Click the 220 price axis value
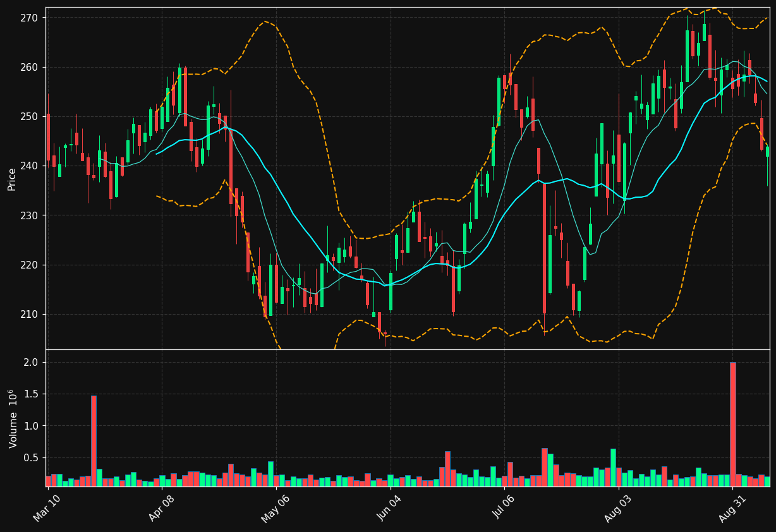776x532 pixels. (30, 265)
